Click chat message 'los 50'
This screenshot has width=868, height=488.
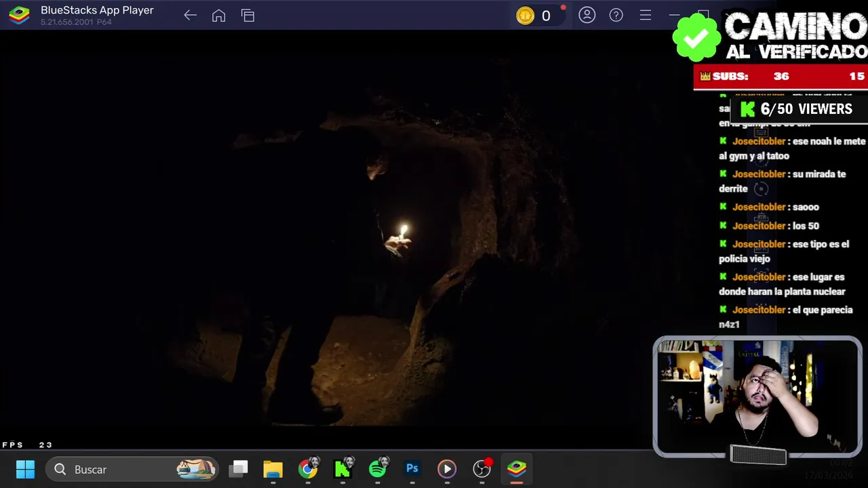click(x=769, y=226)
